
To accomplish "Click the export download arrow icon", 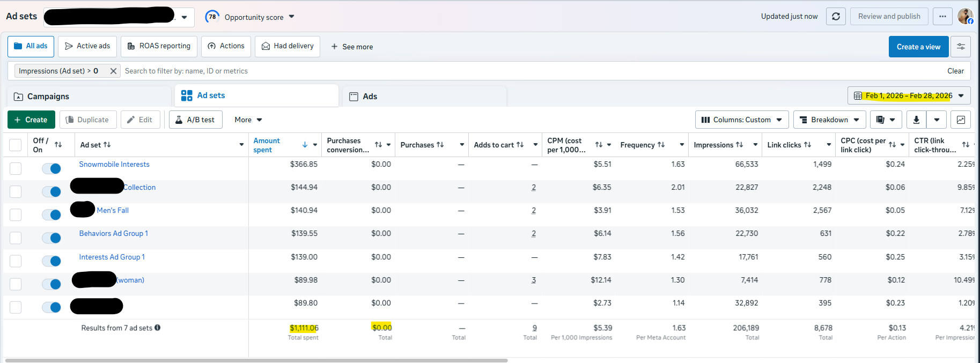I will pos(916,120).
